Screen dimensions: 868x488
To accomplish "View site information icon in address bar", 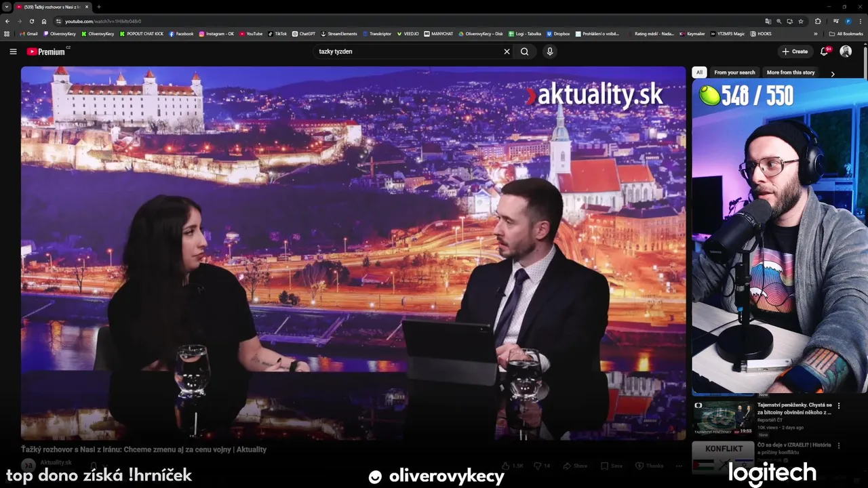I will (x=59, y=21).
